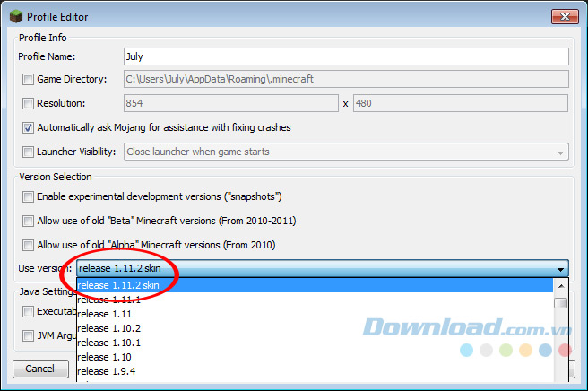Click the resolution width field 854
588x391 pixels.
click(x=231, y=103)
